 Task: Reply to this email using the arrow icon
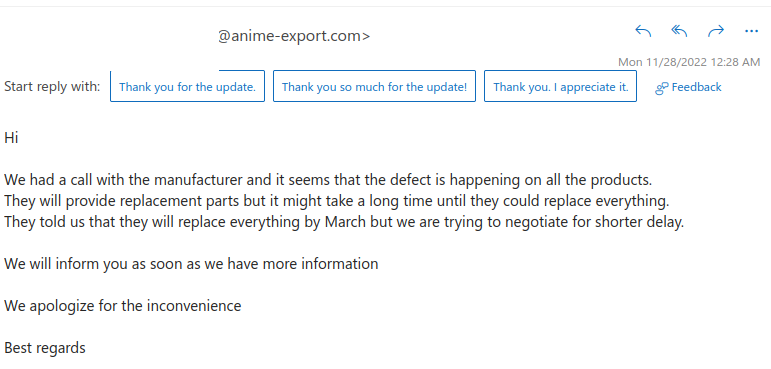(x=643, y=31)
